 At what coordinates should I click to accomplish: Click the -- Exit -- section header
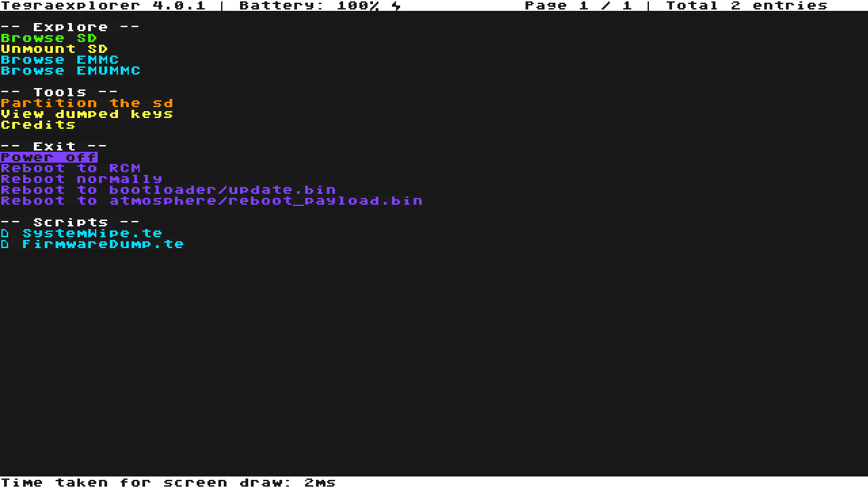[x=54, y=146]
